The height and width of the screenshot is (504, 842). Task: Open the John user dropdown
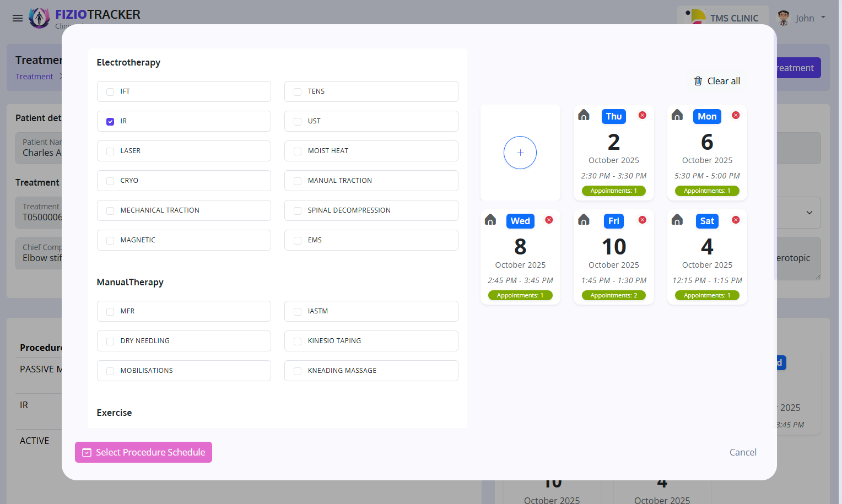pos(802,18)
